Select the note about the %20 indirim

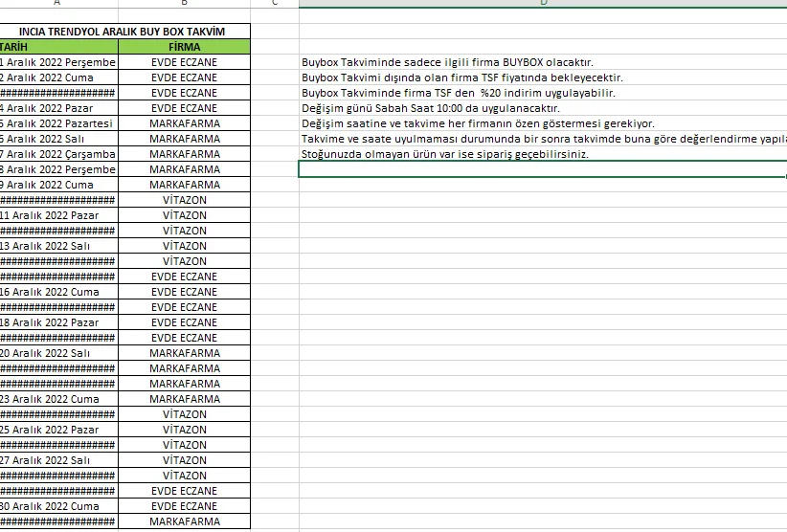click(459, 93)
